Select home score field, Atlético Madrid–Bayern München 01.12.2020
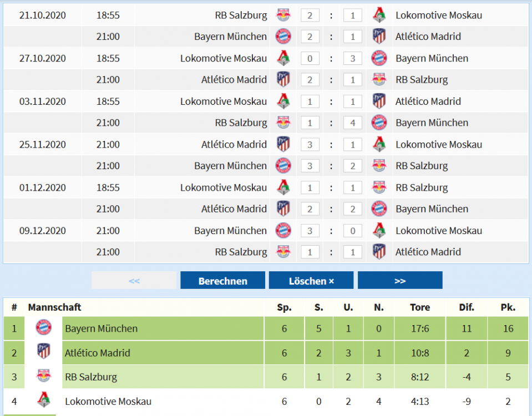Image resolution: width=532 pixels, height=416 pixels. pos(310,209)
